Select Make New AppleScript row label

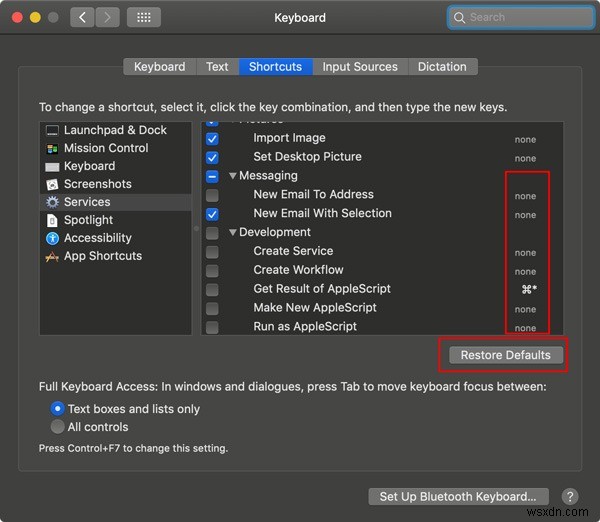pos(315,307)
